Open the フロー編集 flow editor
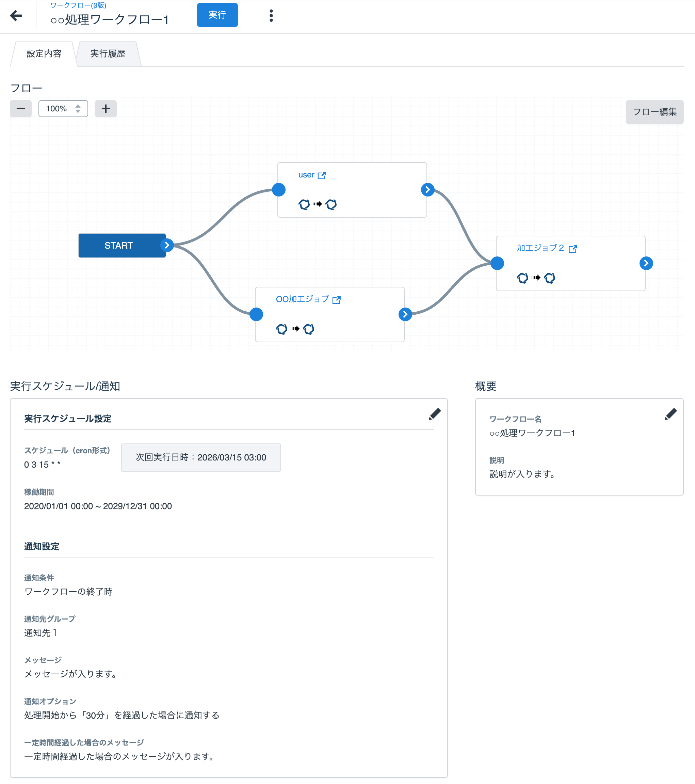The height and width of the screenshot is (784, 695). tap(654, 112)
